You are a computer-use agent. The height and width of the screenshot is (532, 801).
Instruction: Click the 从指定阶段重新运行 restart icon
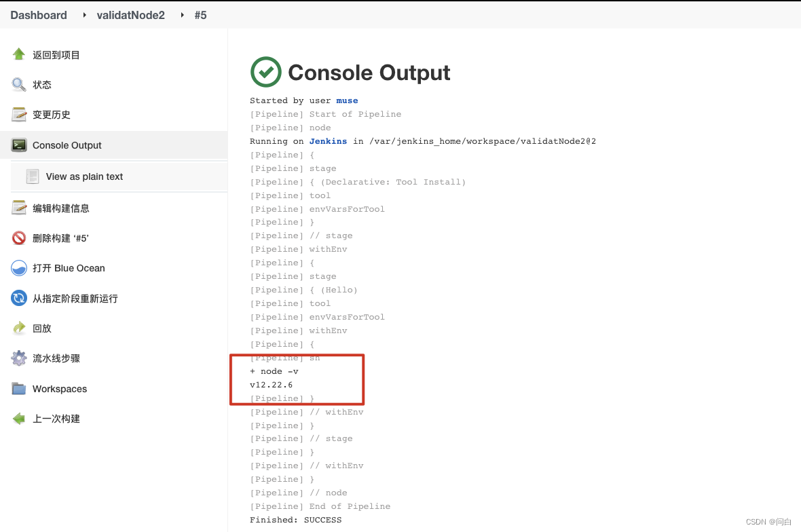[18, 298]
